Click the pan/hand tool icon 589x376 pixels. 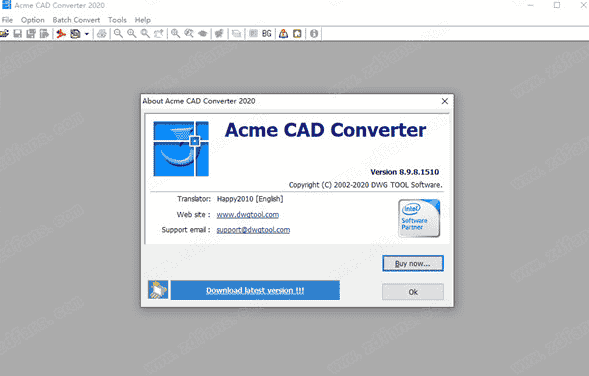pyautogui.click(x=159, y=34)
